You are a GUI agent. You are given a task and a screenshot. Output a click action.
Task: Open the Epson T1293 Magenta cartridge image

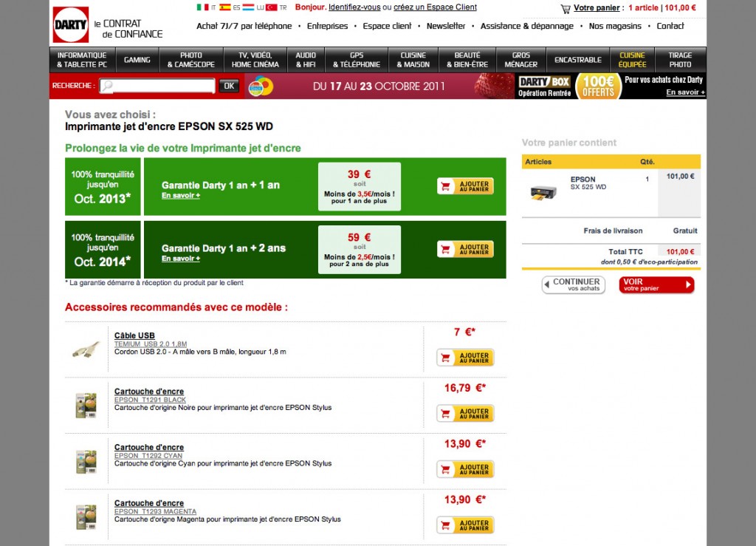click(x=86, y=517)
